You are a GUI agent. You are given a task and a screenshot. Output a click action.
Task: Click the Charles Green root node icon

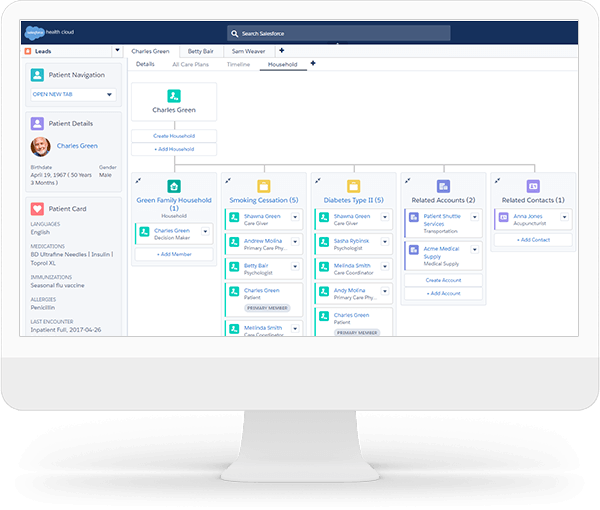click(174, 96)
